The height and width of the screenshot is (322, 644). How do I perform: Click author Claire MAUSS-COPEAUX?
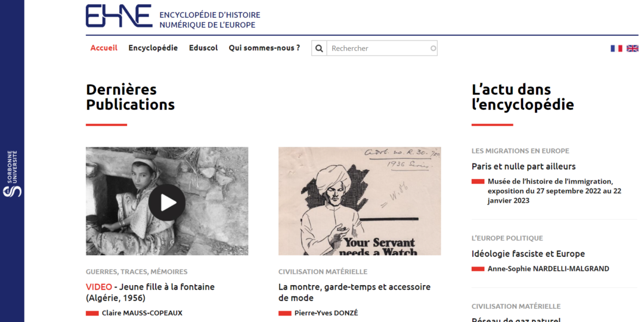142,313
